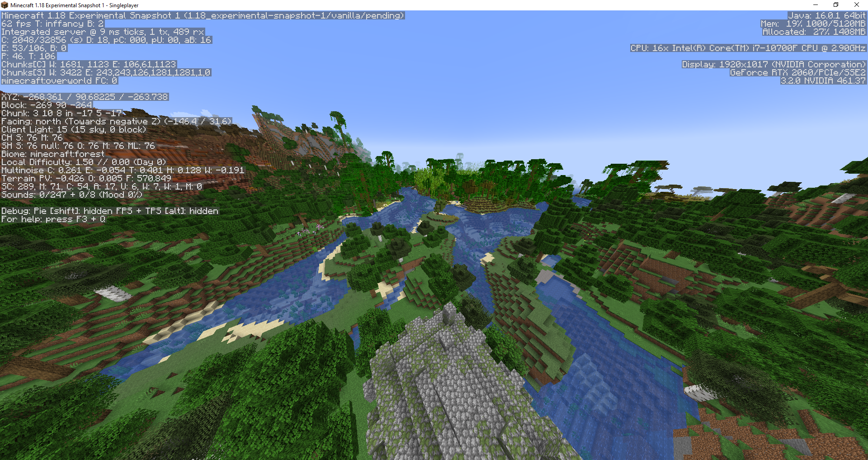This screenshot has width=868, height=460.
Task: Click the 'XYZ: -268.361 / 90.68225 / -263.738' coordinates
Action: (85, 97)
